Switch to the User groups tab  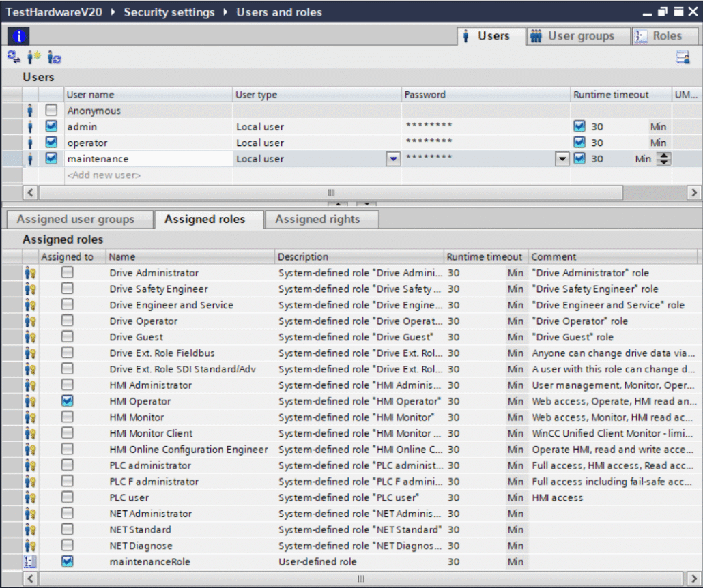[573, 36]
